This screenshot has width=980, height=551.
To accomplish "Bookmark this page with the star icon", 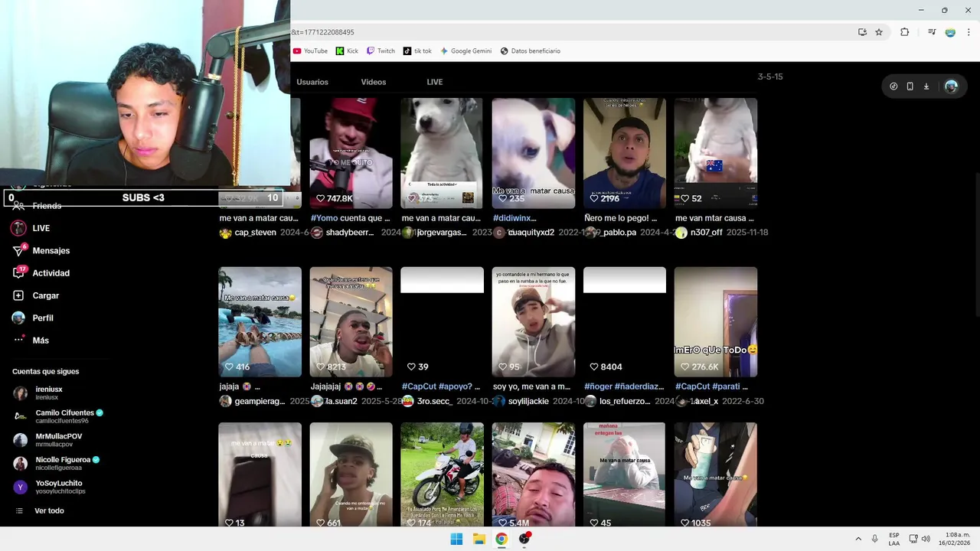I will [879, 32].
